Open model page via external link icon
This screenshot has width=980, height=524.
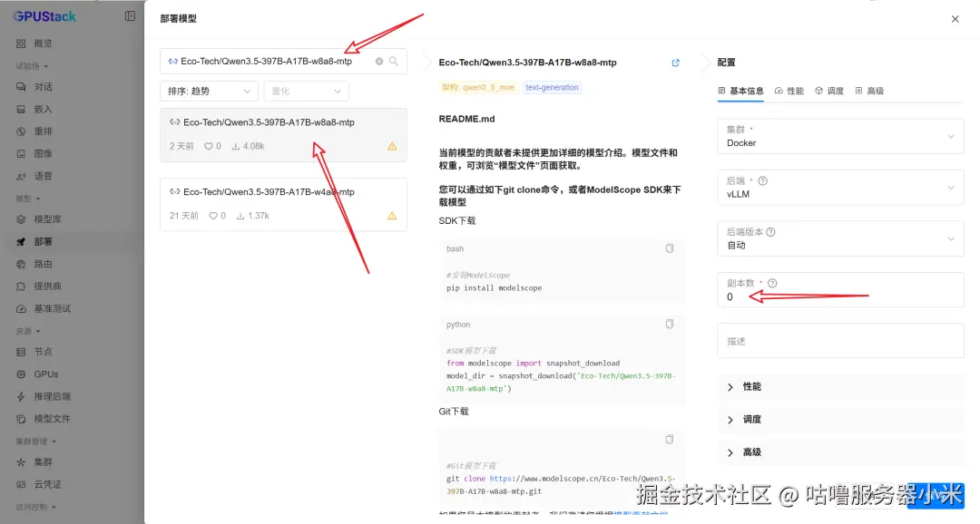[x=676, y=63]
